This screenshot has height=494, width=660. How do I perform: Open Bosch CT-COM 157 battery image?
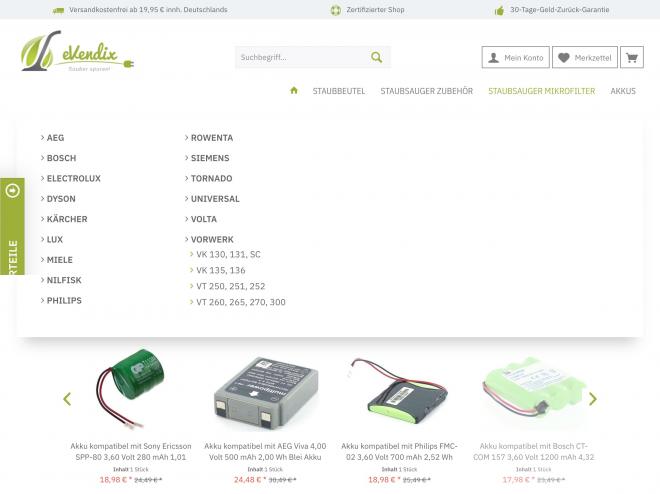point(534,390)
